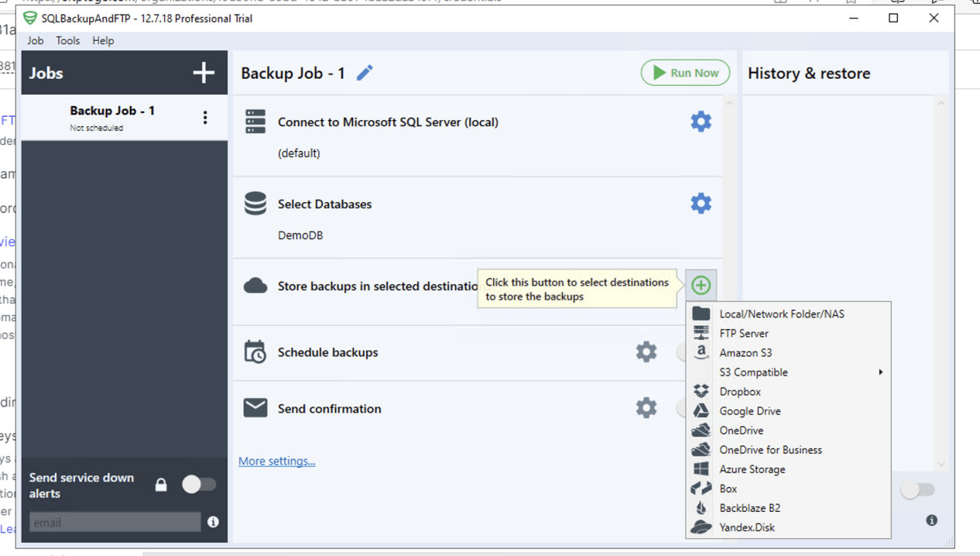Image resolution: width=980 pixels, height=556 pixels.
Task: Open Send confirmation settings gear
Action: pyautogui.click(x=646, y=408)
